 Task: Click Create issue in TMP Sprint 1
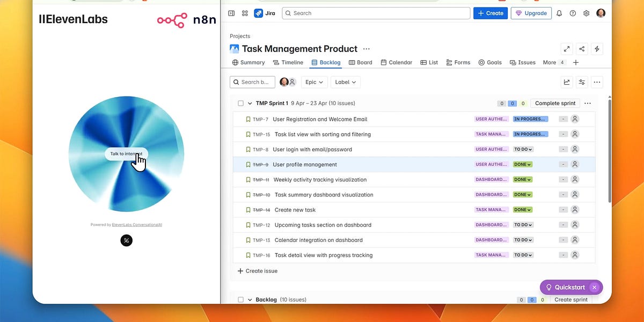(x=258, y=271)
